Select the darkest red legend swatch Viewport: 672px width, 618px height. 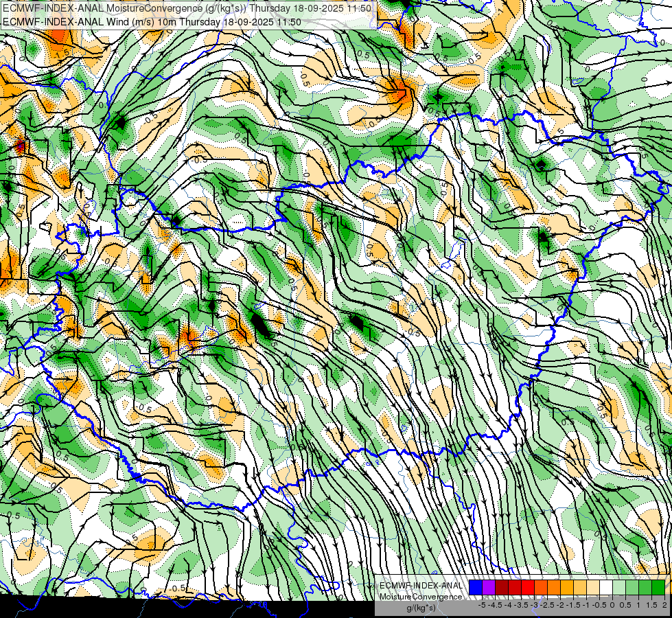pyautogui.click(x=502, y=587)
